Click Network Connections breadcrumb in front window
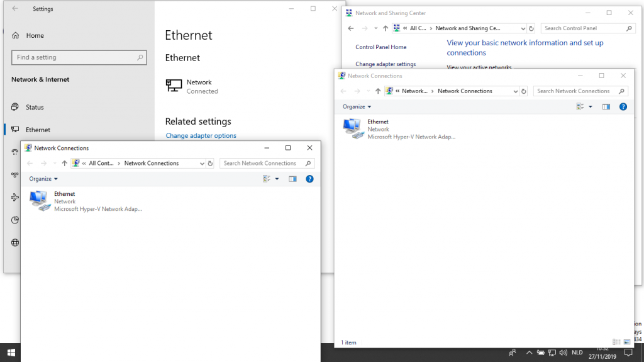The width and height of the screenshot is (644, 362). tap(151, 163)
